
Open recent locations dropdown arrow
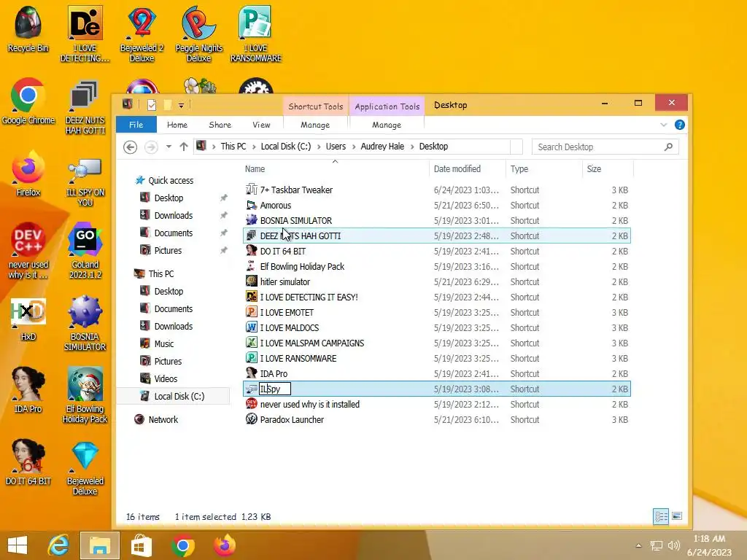point(169,147)
